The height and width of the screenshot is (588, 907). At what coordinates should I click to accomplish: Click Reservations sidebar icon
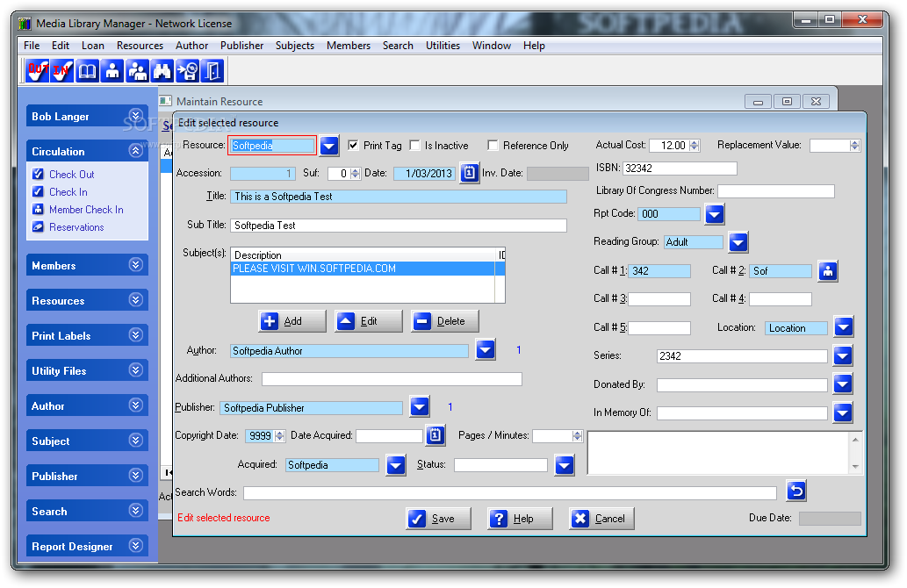pyautogui.click(x=38, y=226)
